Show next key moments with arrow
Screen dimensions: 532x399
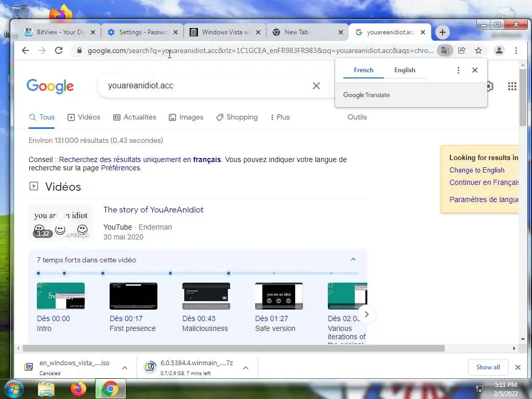366,314
